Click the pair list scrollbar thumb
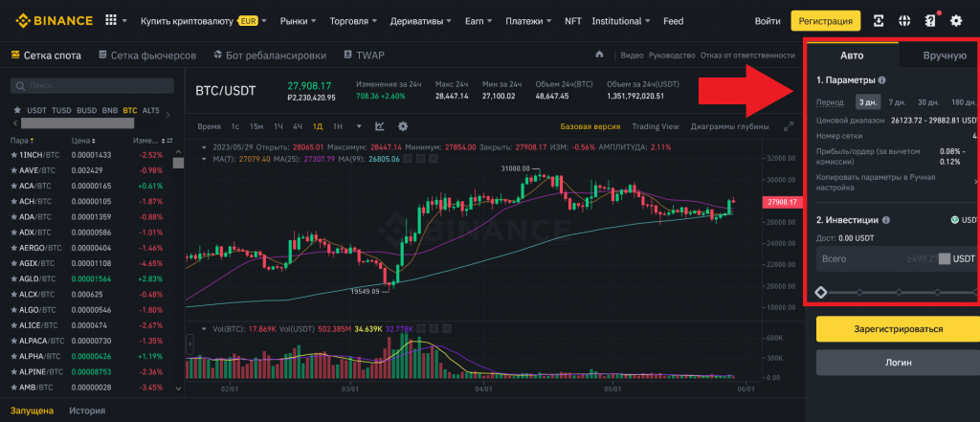Viewport: 980px width, 422px height. point(178,164)
